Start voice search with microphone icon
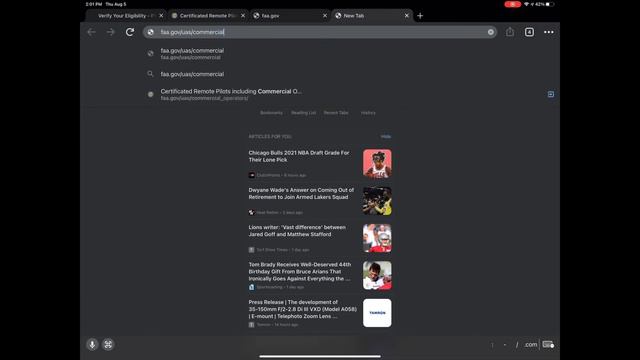Viewport: 640px width, 360px height. coord(92,344)
